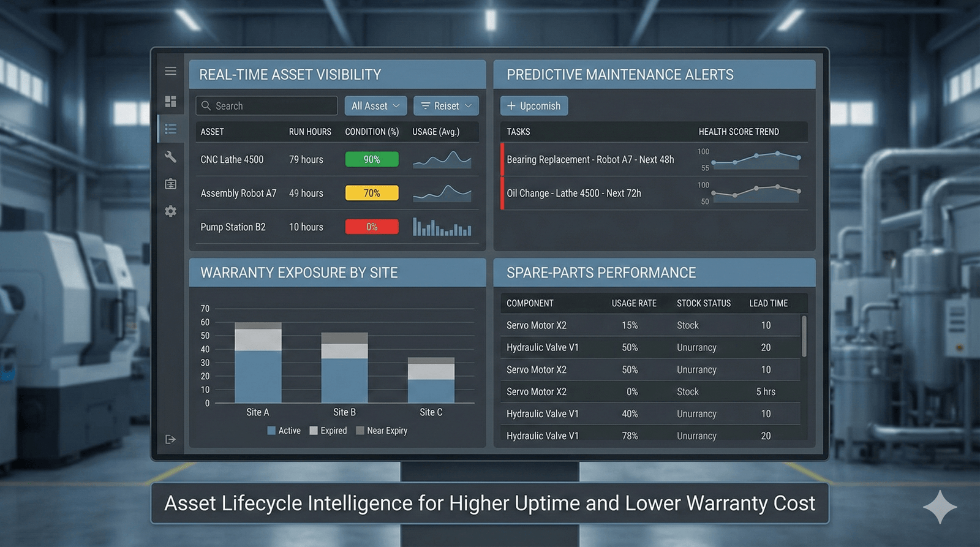The width and height of the screenshot is (980, 547).
Task: Click the clipboard reports sidebar icon
Action: point(170,184)
